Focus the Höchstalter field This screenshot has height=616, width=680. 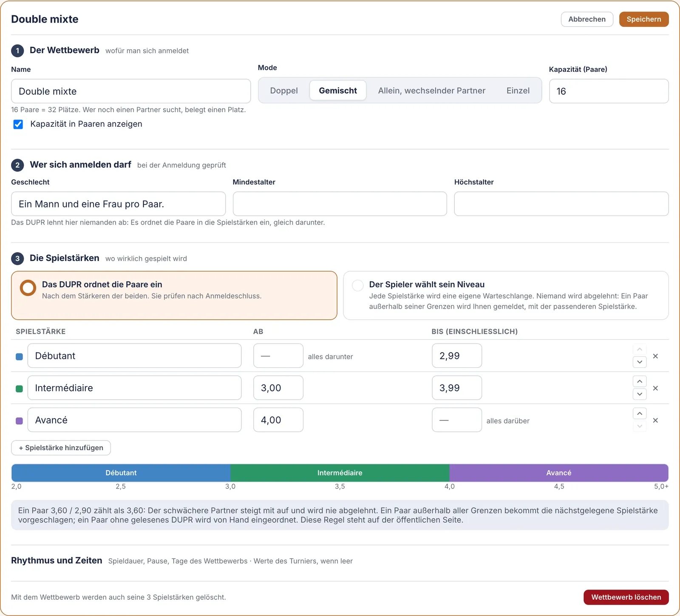tap(561, 204)
